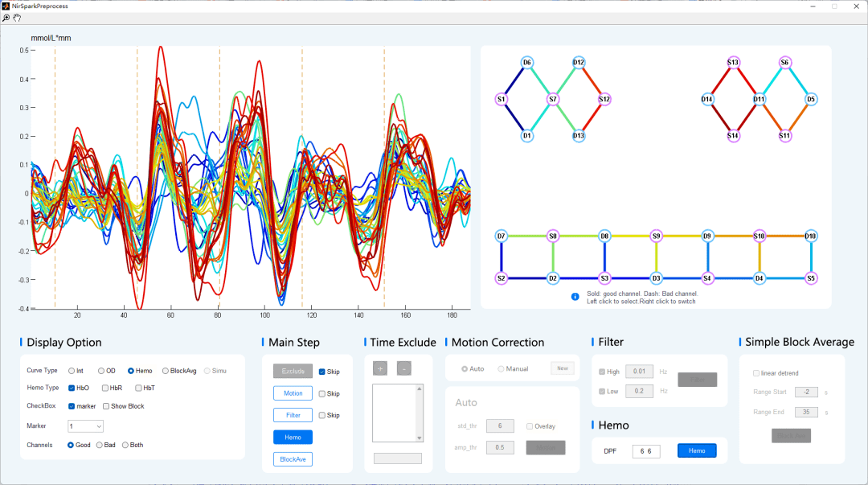Enable the HbR hemo type checkbox
This screenshot has width=868, height=485.
tap(105, 388)
